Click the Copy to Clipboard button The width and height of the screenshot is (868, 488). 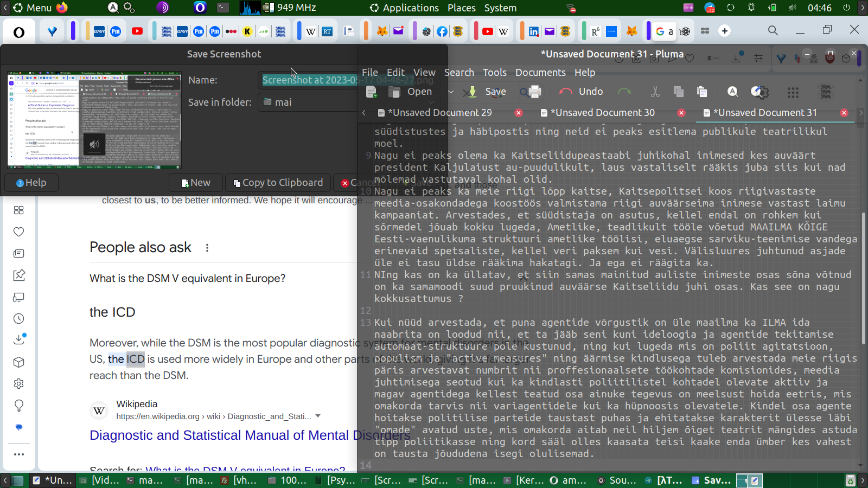click(278, 183)
